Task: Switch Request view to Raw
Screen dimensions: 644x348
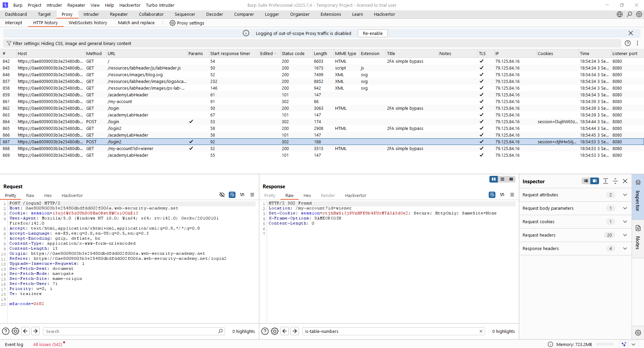Action: point(30,195)
